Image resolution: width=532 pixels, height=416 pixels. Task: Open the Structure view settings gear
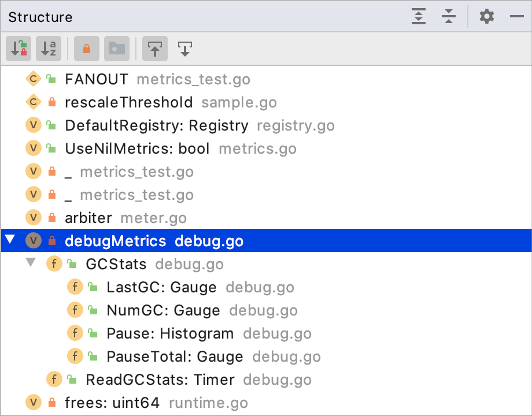tap(486, 17)
